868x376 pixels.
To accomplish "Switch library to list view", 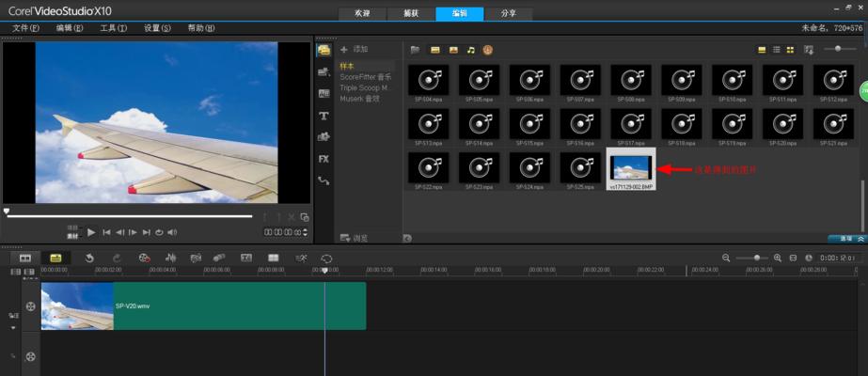I will pyautogui.click(x=777, y=50).
